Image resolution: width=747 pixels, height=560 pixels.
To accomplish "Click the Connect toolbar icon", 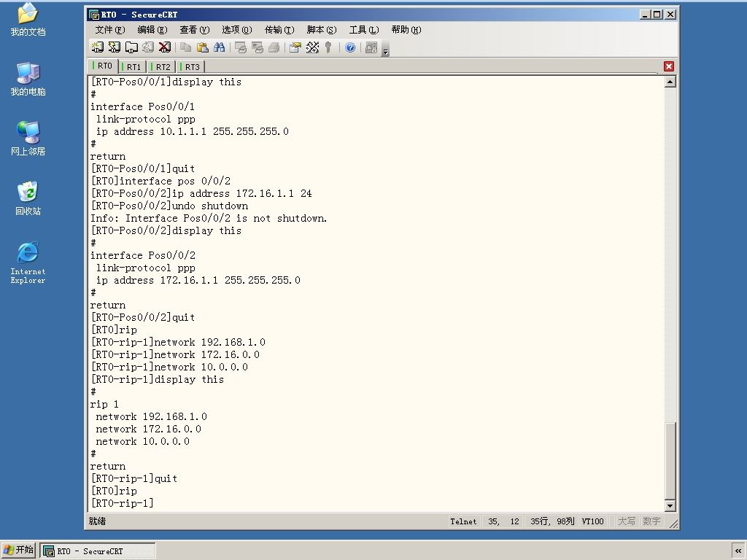I will click(97, 47).
